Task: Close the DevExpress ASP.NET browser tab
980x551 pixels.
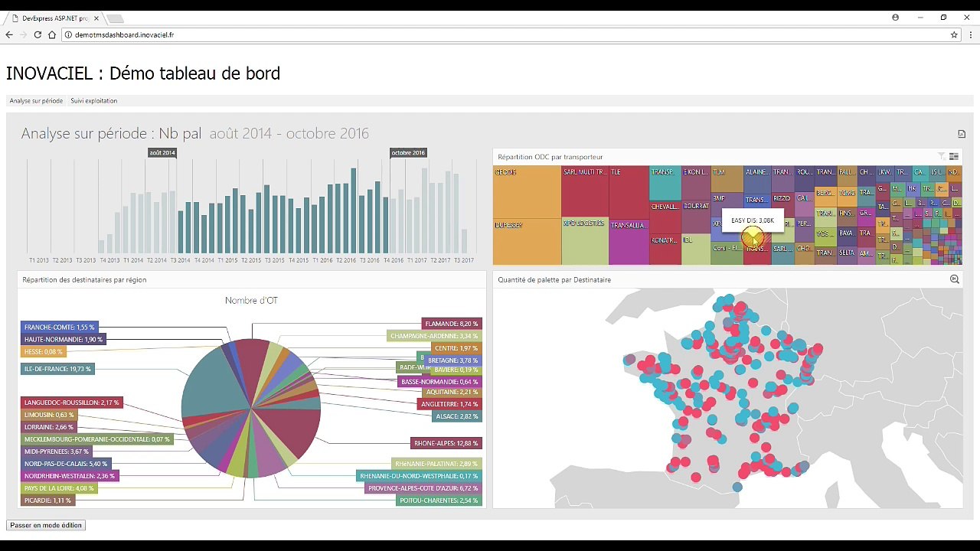Action: [96, 18]
